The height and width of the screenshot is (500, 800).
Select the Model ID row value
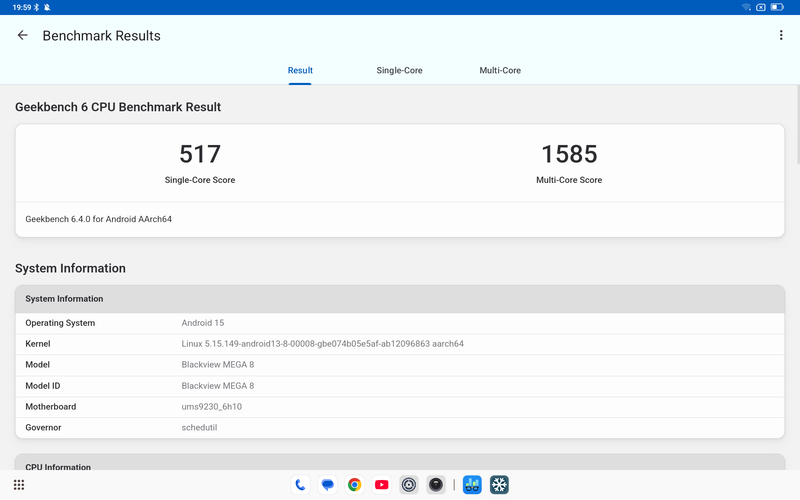pyautogui.click(x=218, y=386)
